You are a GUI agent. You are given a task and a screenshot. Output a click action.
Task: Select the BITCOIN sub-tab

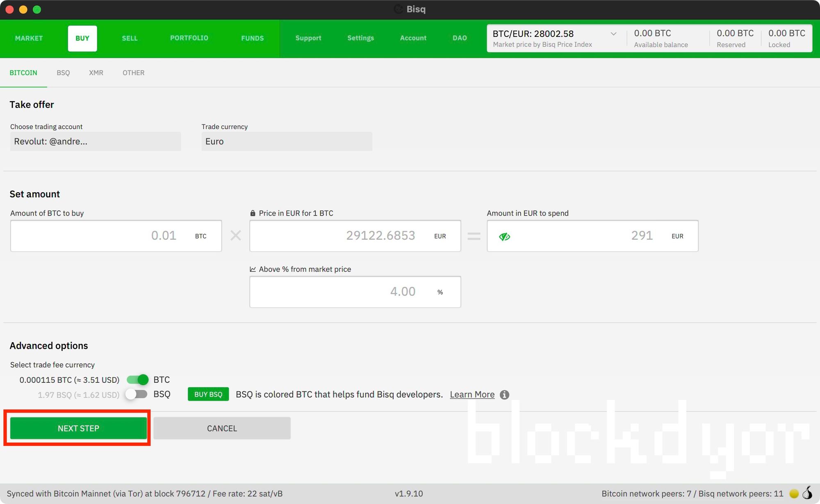pyautogui.click(x=23, y=73)
